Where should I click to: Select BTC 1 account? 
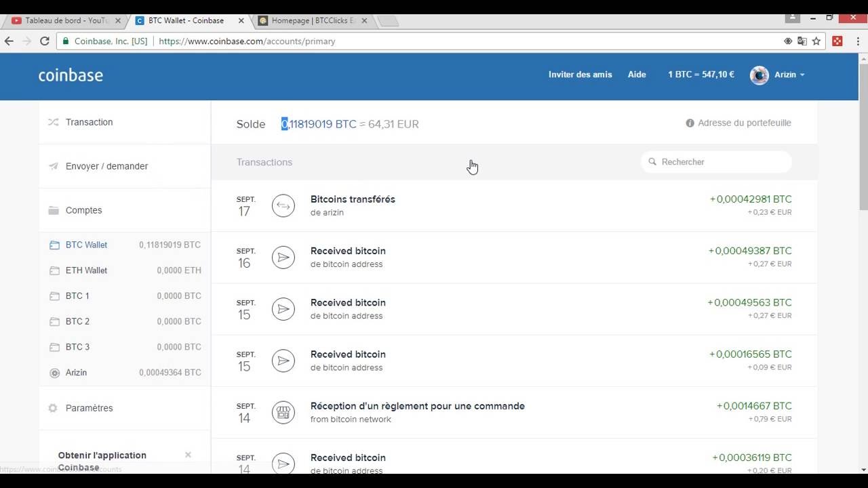tap(125, 296)
